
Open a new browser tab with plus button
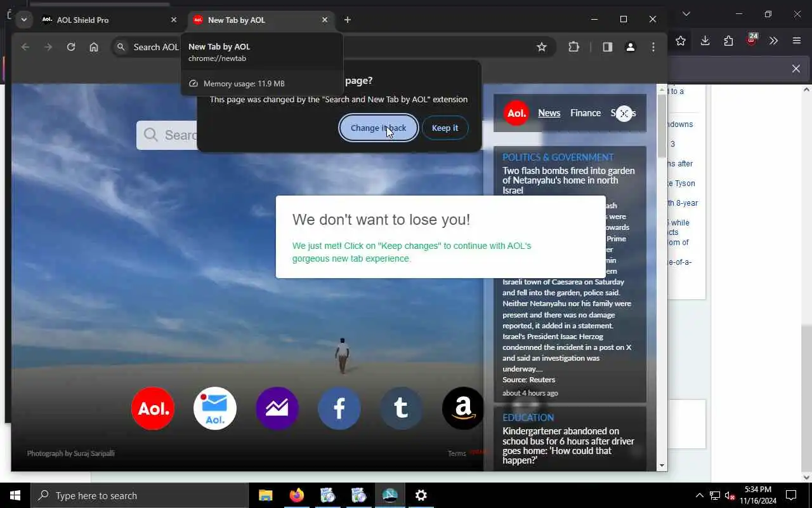click(347, 20)
